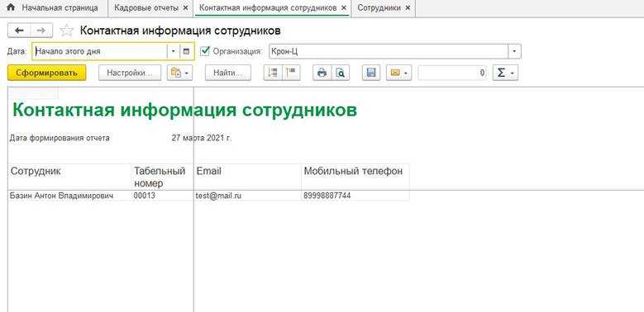Screen dimensions: 644x312
Task: Switch to Начальная страница tab
Action: click(x=54, y=7)
